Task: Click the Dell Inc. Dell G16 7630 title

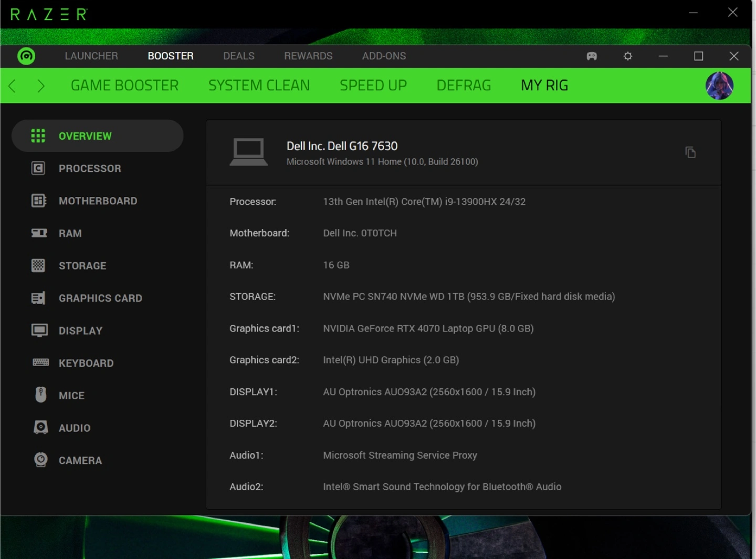Action: [x=342, y=146]
